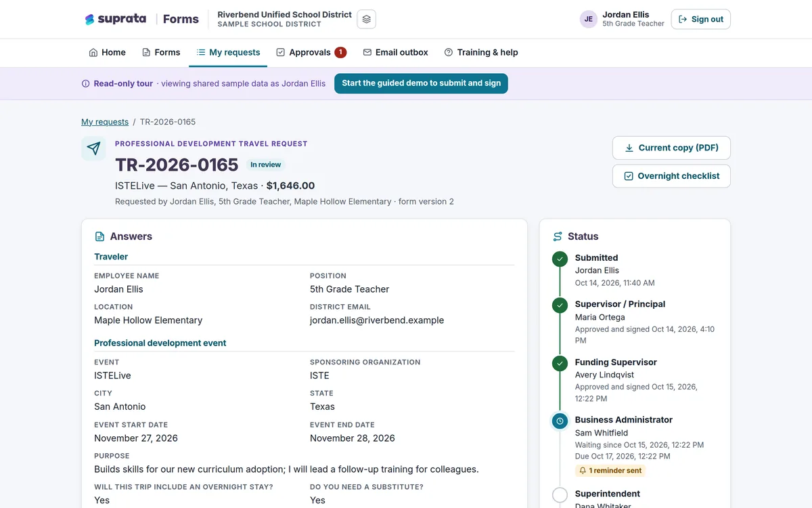Open the Forms tab
This screenshot has width=812, height=508.
coord(161,52)
